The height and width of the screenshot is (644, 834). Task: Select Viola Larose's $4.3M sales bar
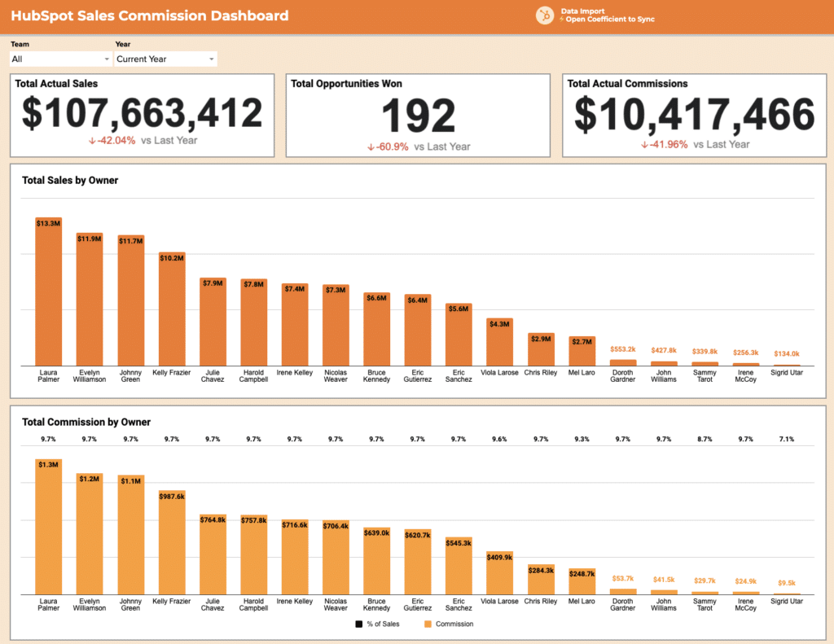coord(499,342)
